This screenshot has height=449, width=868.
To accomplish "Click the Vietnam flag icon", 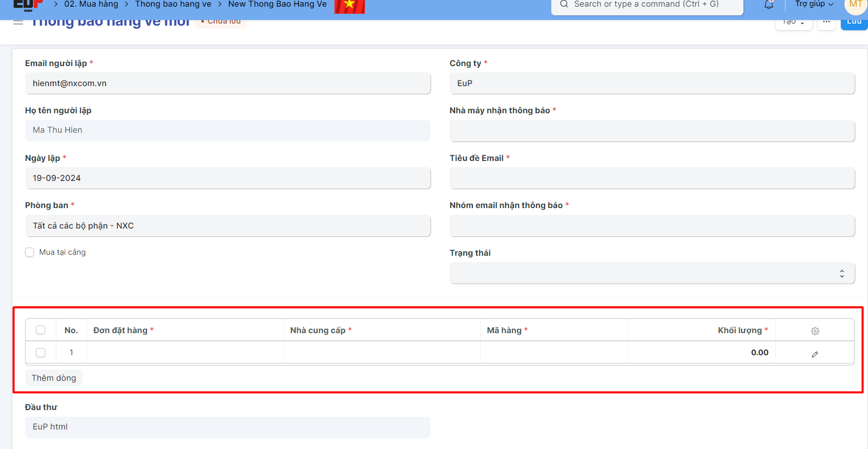I will pyautogui.click(x=349, y=6).
